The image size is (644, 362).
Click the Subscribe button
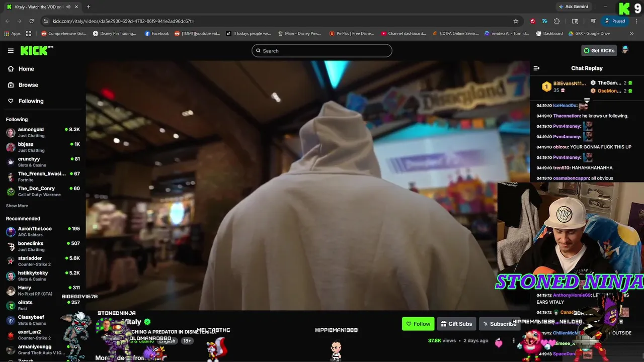pos(500,324)
